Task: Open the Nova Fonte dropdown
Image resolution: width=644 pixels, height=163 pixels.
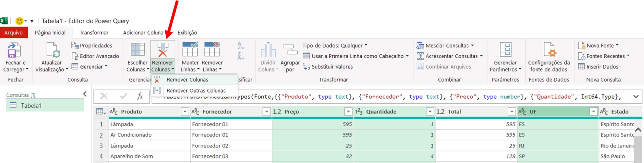Action: (x=598, y=45)
